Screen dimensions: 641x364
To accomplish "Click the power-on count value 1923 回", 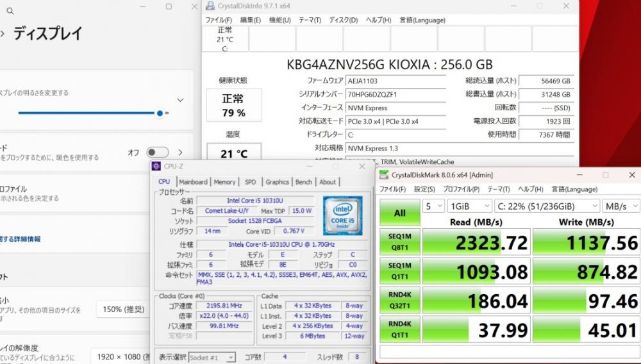I will point(546,121).
